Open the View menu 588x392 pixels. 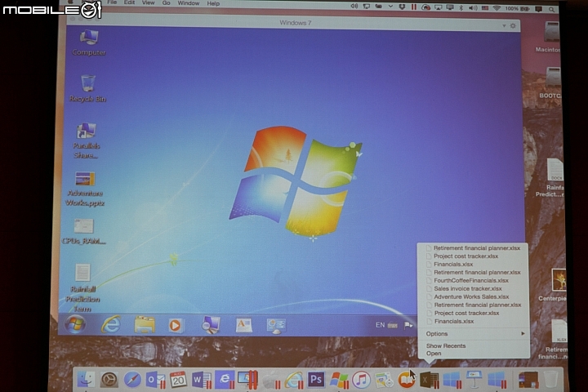[148, 2]
